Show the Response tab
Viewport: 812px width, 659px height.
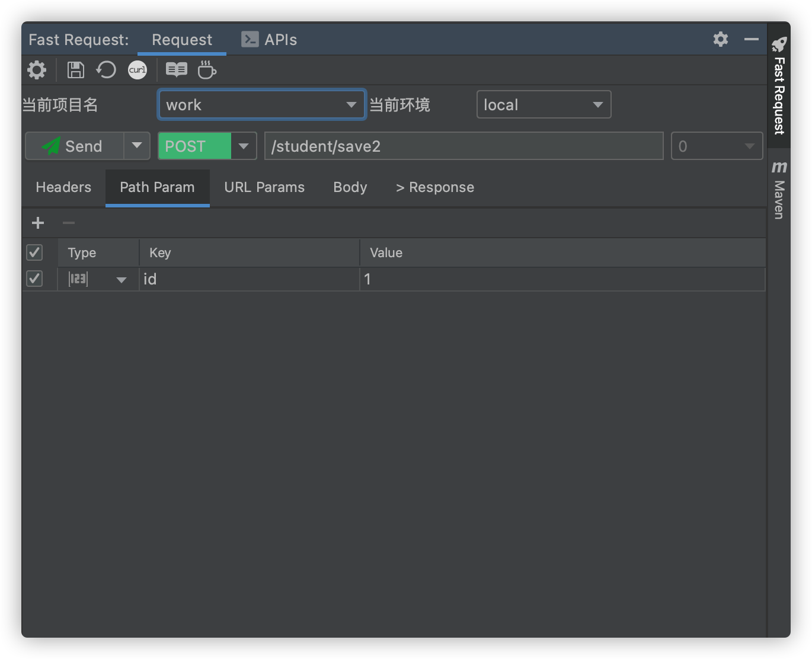(x=435, y=187)
